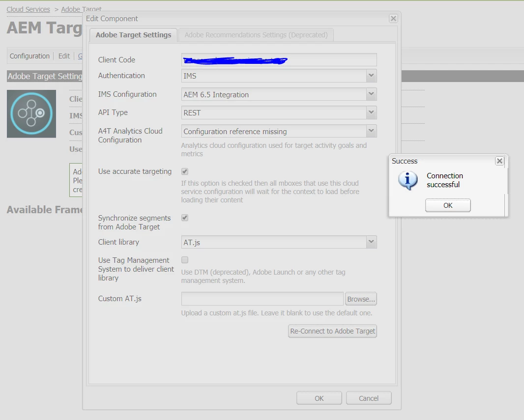
Task: Click the Connection successful message text
Action: click(x=445, y=180)
